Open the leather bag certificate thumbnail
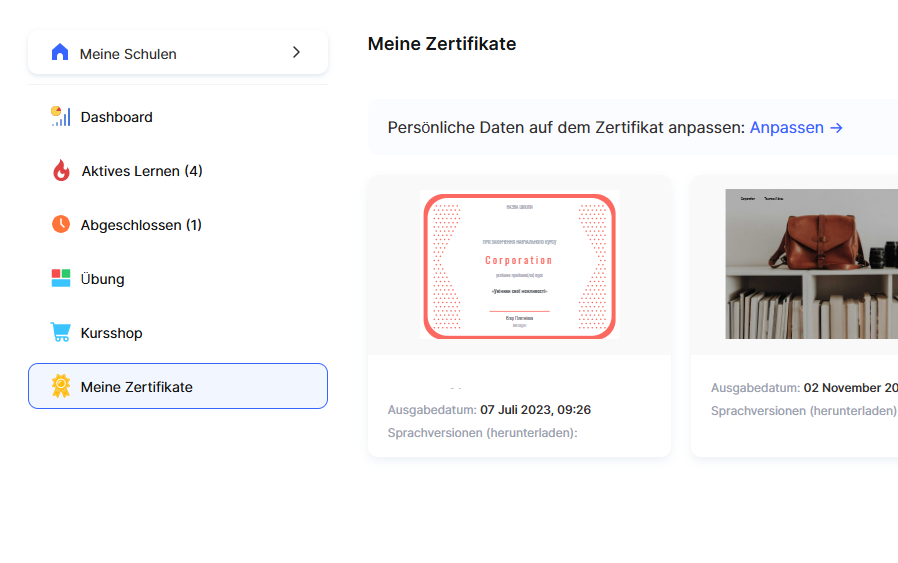 811,264
